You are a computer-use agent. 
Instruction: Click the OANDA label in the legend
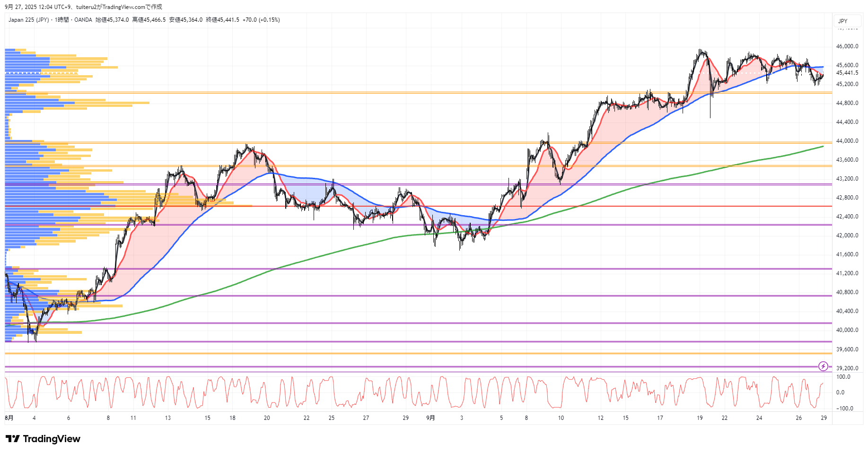(x=83, y=20)
